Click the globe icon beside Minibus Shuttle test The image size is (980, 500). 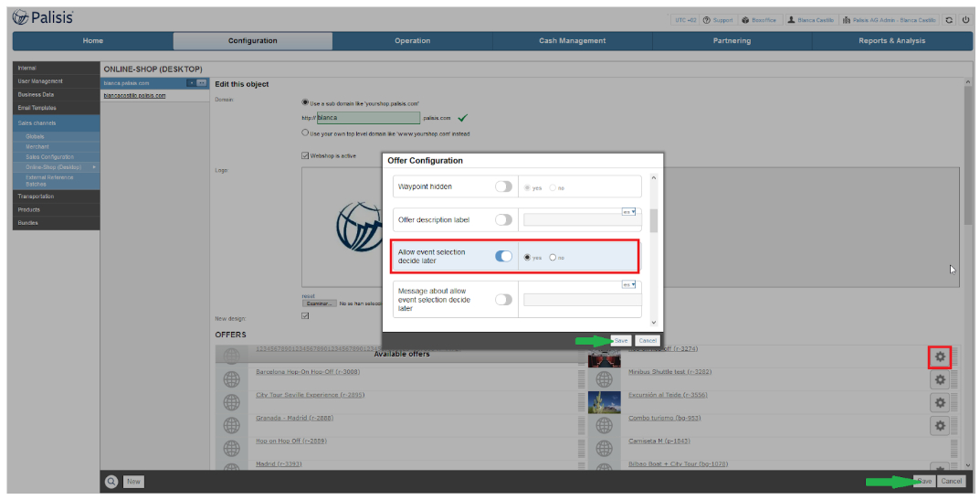(x=604, y=379)
